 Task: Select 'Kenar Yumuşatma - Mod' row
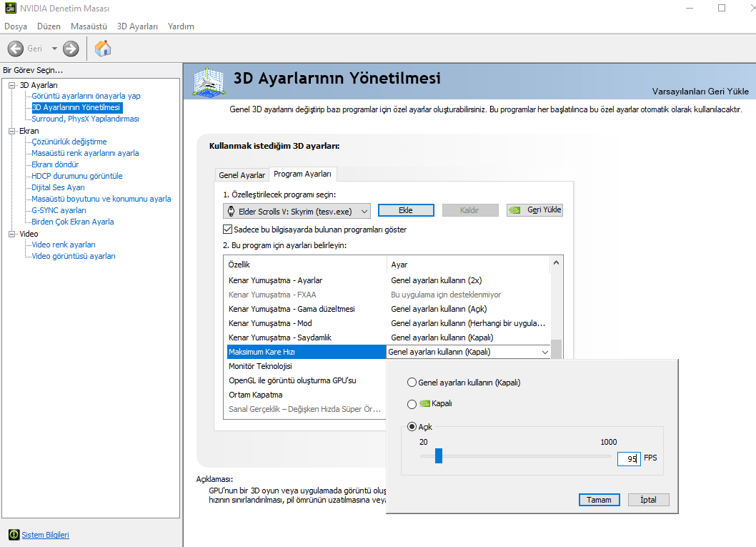point(388,323)
